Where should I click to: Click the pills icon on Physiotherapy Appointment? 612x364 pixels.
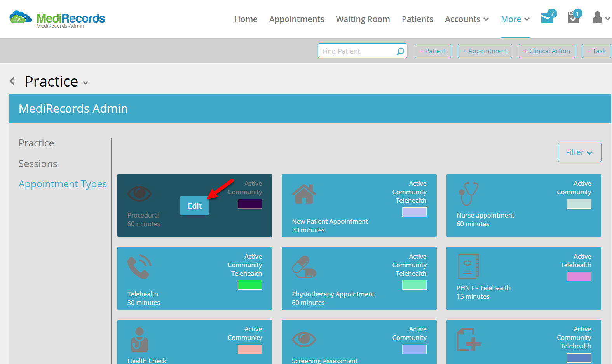(304, 266)
